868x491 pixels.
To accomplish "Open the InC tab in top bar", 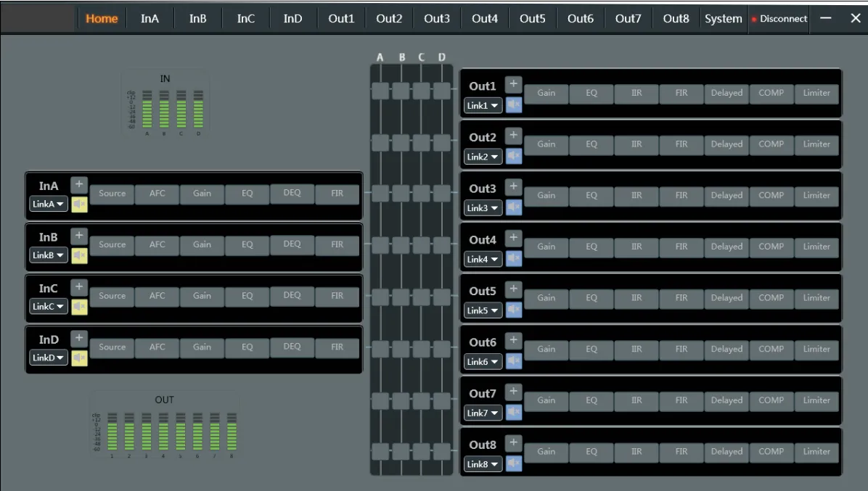I will [x=246, y=19].
